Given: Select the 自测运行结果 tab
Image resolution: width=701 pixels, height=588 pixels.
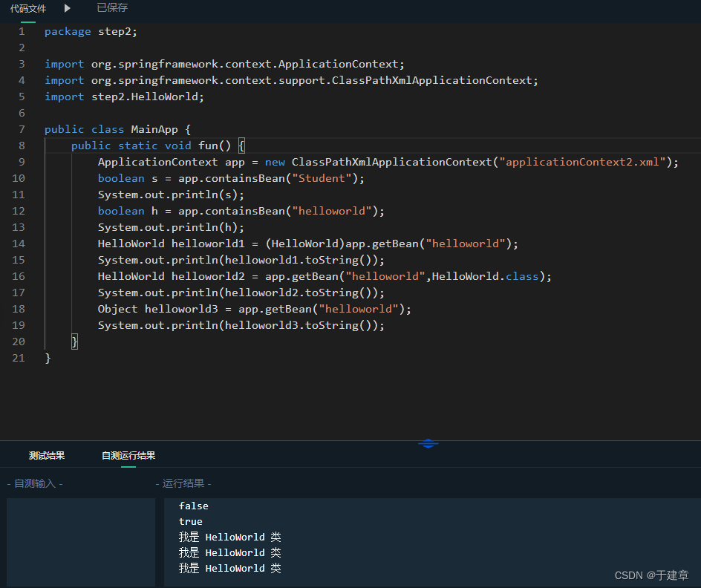Looking at the screenshot, I should point(126,455).
